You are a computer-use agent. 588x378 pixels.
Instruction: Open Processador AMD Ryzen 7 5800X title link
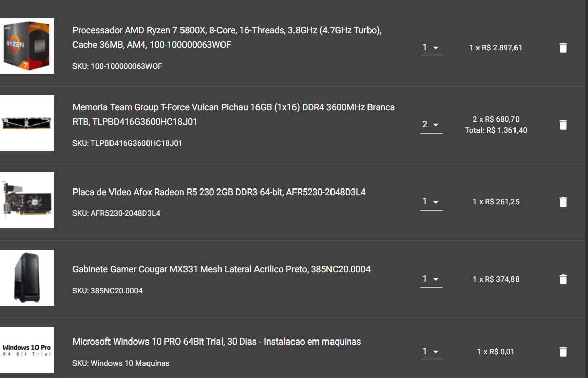tap(227, 37)
